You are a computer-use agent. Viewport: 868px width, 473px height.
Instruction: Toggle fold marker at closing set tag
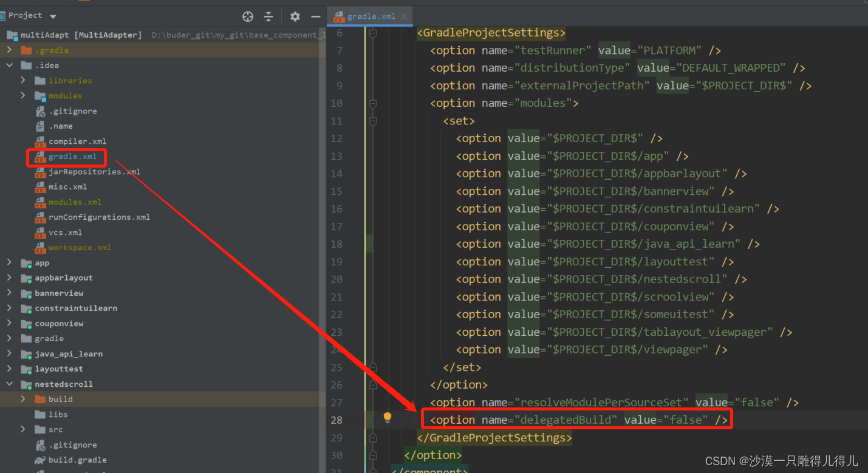click(373, 367)
